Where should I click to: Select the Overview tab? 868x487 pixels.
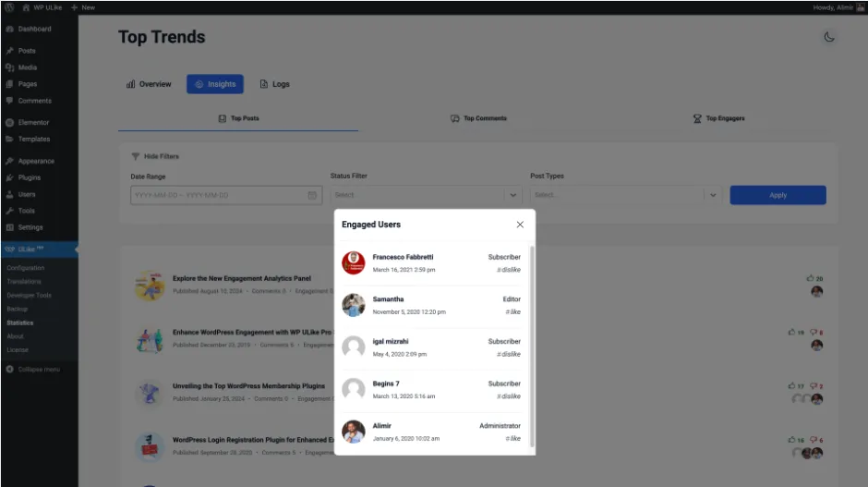point(149,84)
